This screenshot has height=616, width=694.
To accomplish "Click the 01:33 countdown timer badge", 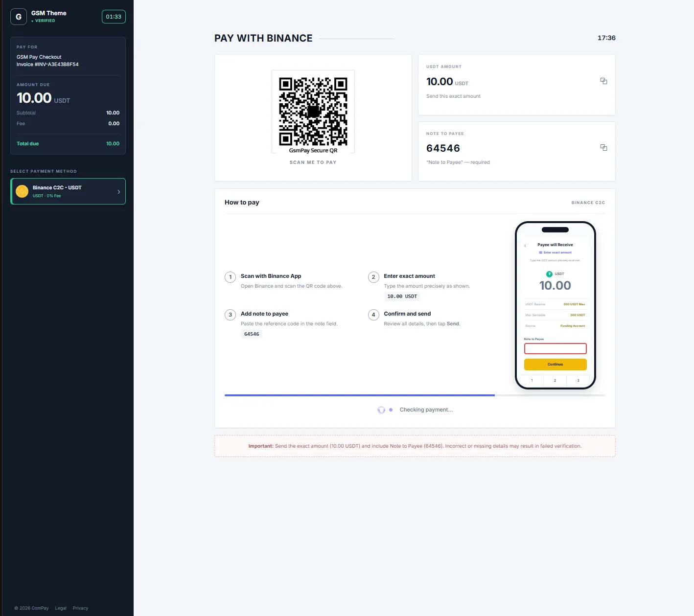I will (114, 17).
